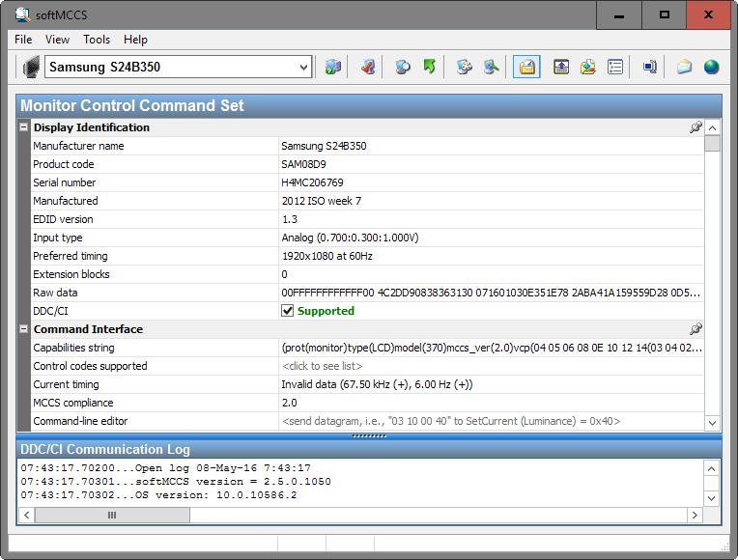Click the pin icon on Command Interface header
Viewport: 738px width, 560px height.
coord(695,329)
